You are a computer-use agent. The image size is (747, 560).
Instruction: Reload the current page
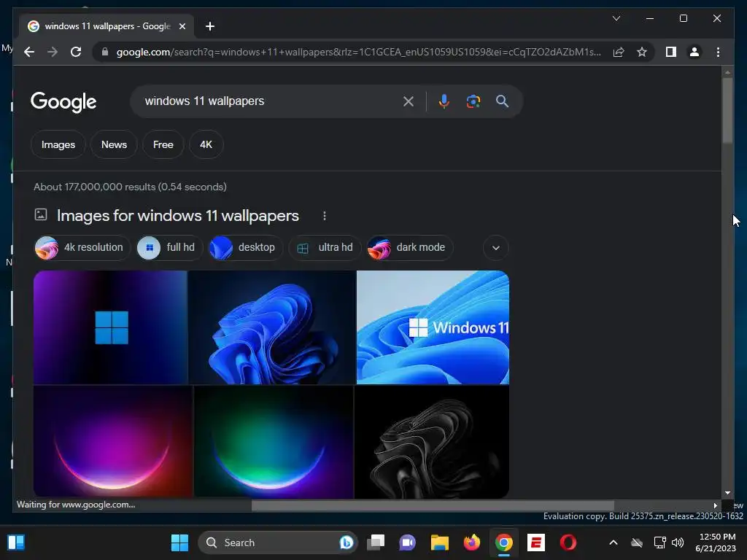[x=76, y=52]
